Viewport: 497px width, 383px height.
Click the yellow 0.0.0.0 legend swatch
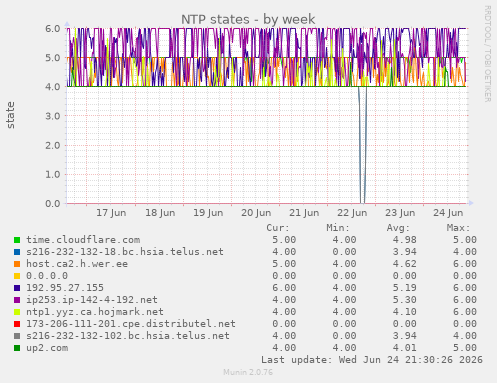[17, 276]
